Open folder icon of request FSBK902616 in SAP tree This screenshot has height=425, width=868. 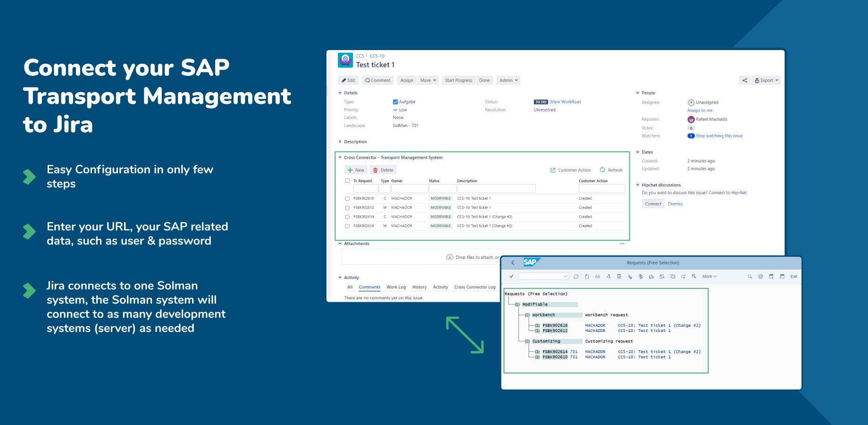click(537, 325)
